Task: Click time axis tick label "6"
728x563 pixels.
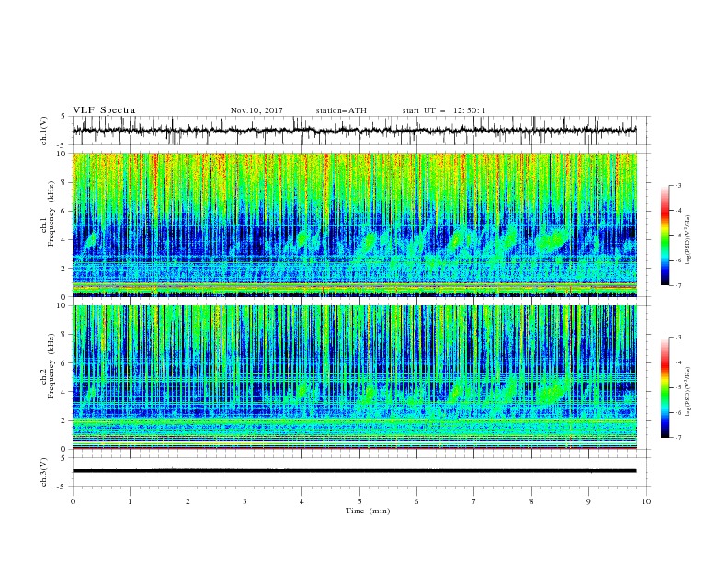Action: tap(417, 501)
